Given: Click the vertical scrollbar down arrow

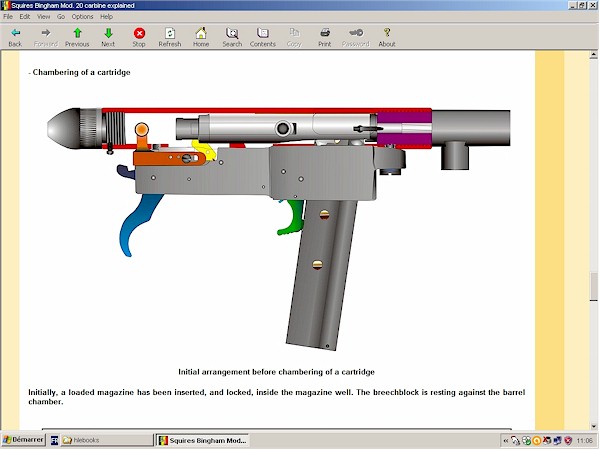Looking at the screenshot, I should click(593, 426).
